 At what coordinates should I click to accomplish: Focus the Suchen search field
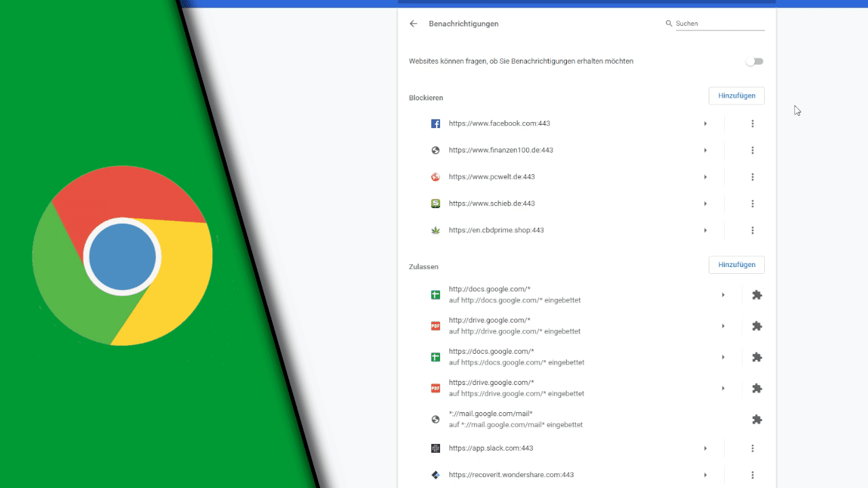[x=719, y=24]
